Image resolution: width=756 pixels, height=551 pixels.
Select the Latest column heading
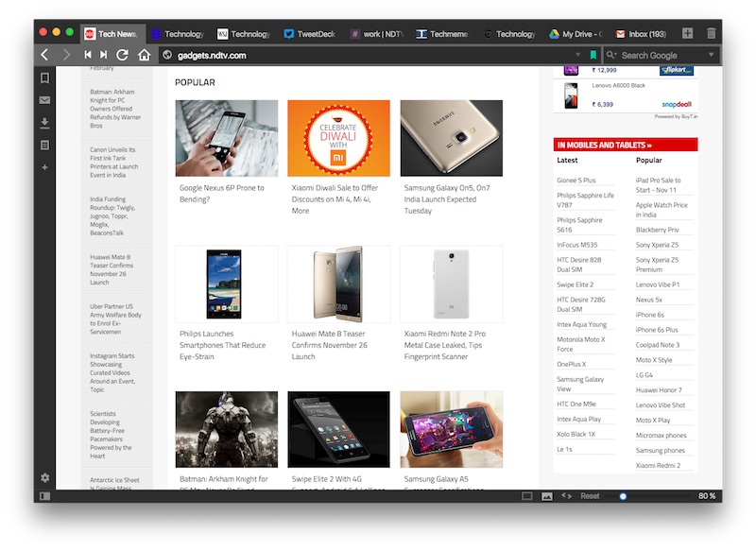567,160
